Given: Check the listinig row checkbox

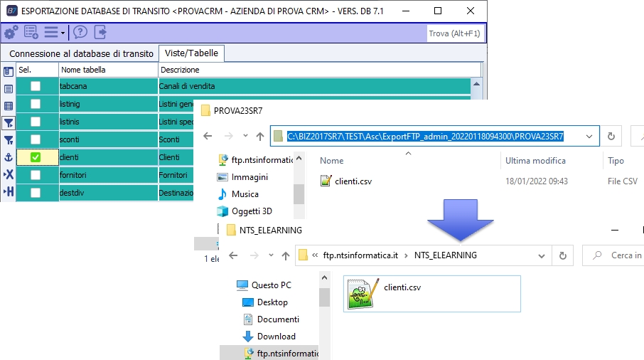Looking at the screenshot, I should pos(36,104).
